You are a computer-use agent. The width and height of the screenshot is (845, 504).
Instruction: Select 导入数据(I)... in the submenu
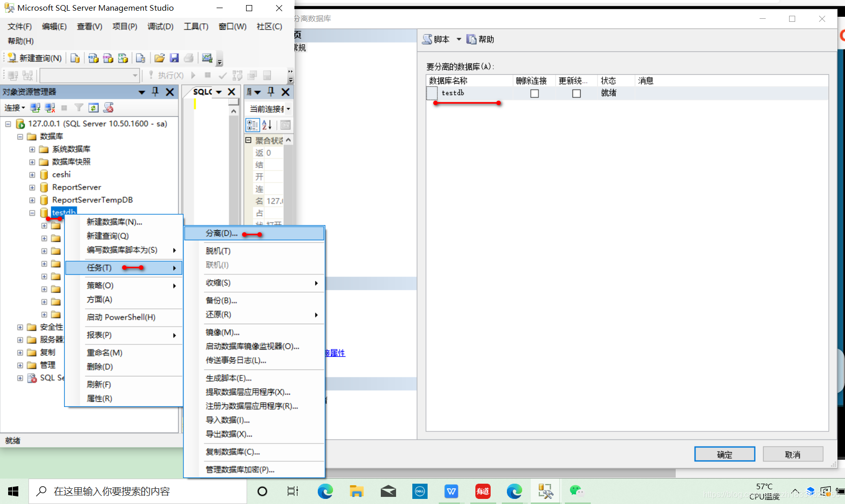tap(254, 420)
